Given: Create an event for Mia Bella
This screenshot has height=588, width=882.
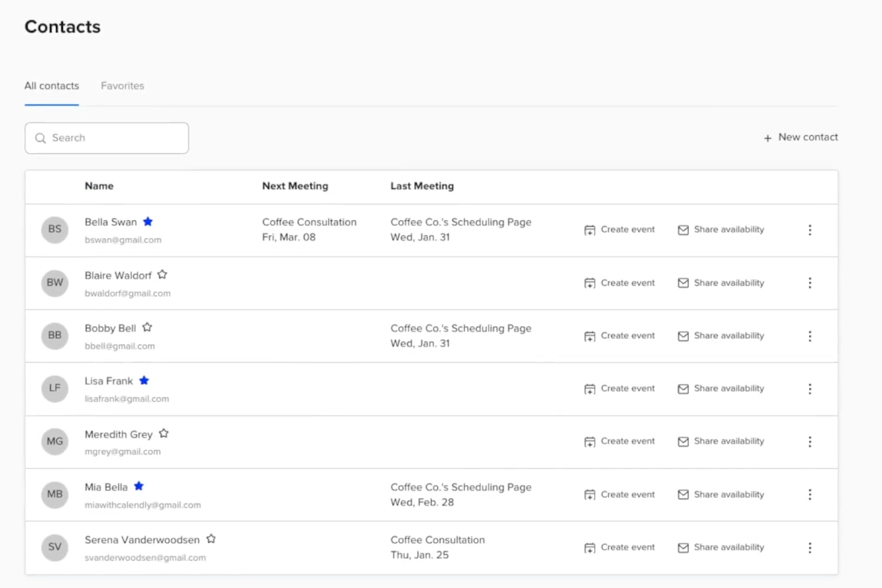Looking at the screenshot, I should [620, 494].
